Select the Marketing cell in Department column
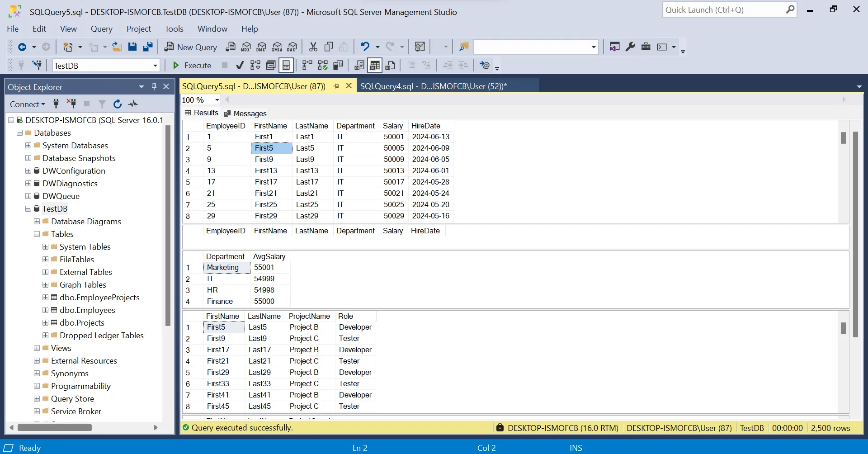This screenshot has width=868, height=454. click(226, 268)
